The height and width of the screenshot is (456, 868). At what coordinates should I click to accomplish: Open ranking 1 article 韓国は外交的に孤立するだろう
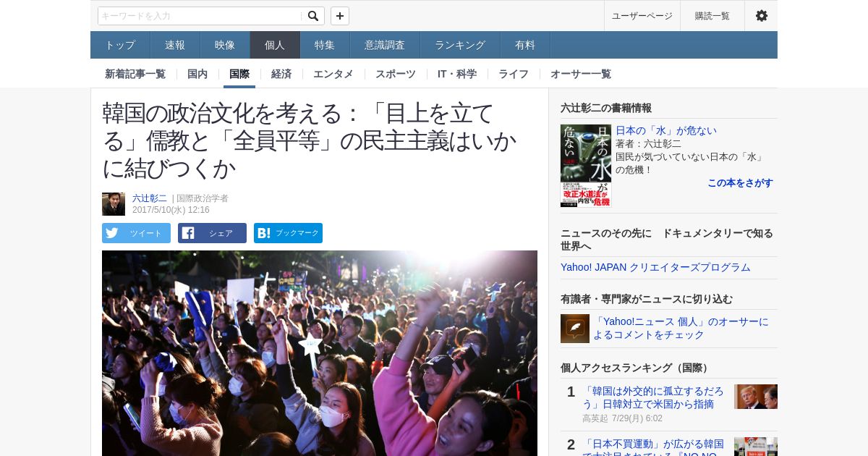(x=653, y=397)
